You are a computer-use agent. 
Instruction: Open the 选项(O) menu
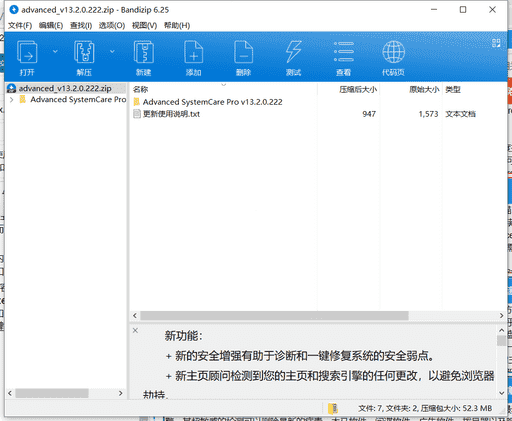coord(112,25)
